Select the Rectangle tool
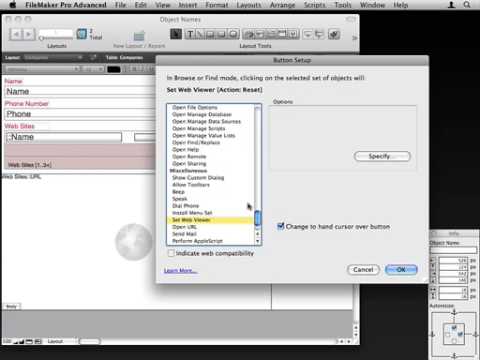 pos(211,34)
